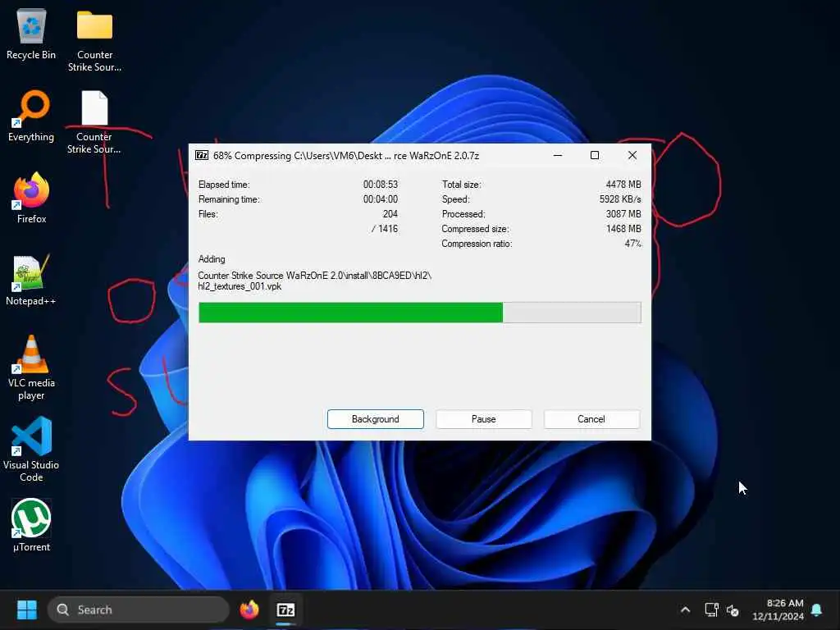This screenshot has width=840, height=630.
Task: Open the µTorrent desktop shortcut
Action: click(x=31, y=525)
